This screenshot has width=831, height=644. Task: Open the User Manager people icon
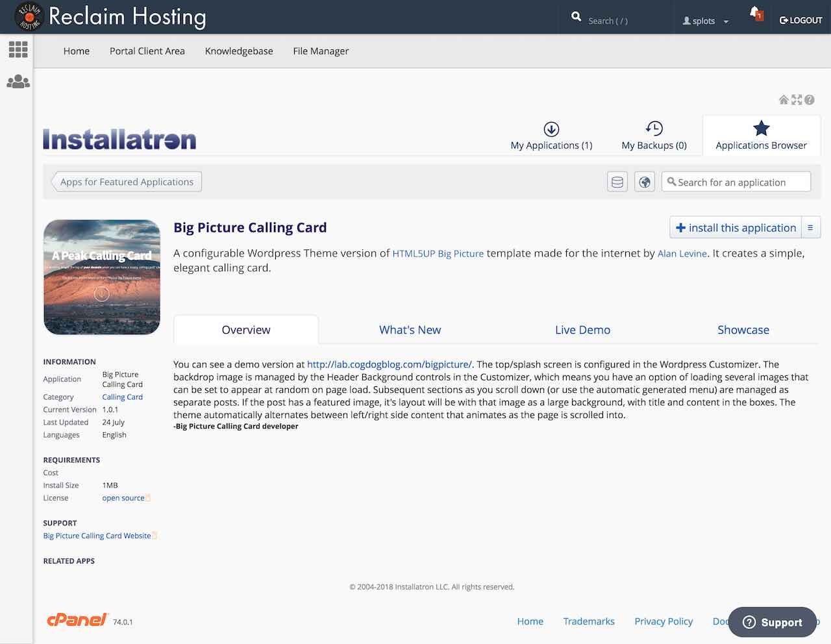point(18,82)
